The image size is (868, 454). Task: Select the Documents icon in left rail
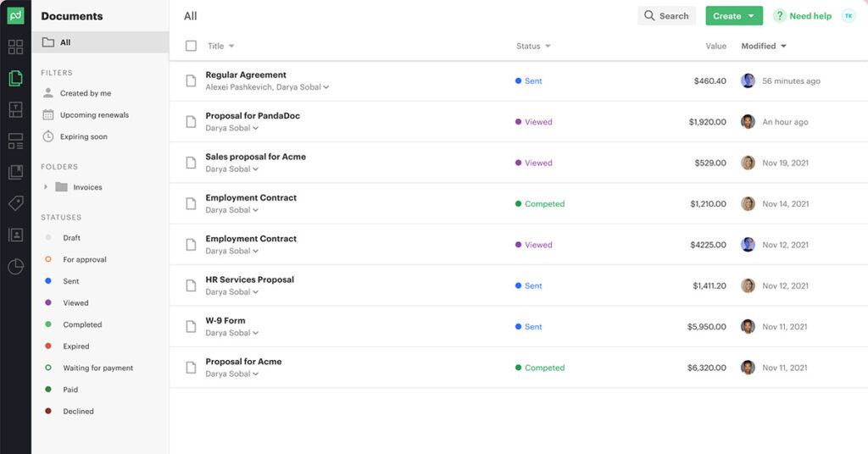15,78
